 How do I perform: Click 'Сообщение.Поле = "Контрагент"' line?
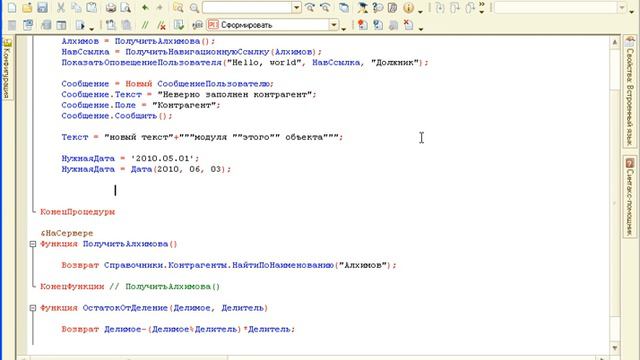pos(141,105)
